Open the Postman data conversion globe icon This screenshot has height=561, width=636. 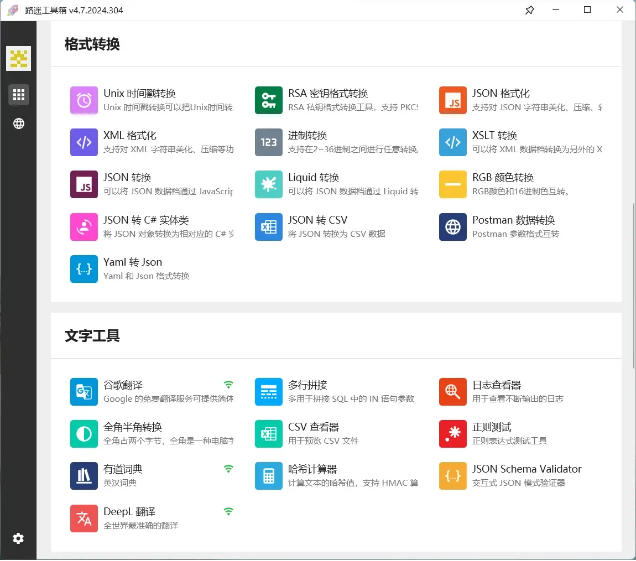click(x=453, y=227)
